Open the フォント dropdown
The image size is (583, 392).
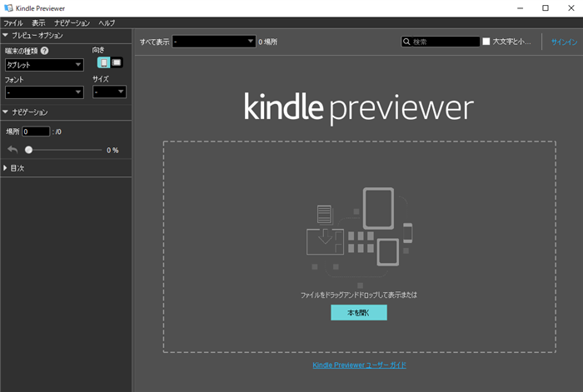(x=44, y=92)
